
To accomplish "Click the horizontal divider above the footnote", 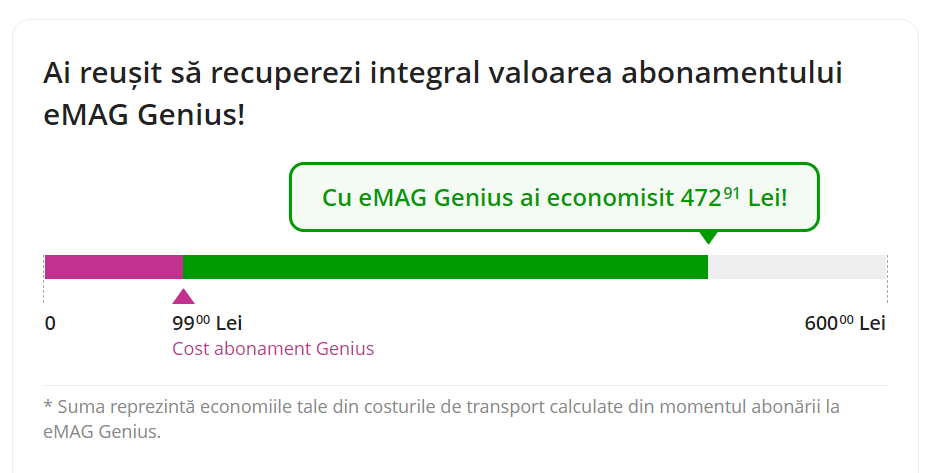I will point(465,386).
